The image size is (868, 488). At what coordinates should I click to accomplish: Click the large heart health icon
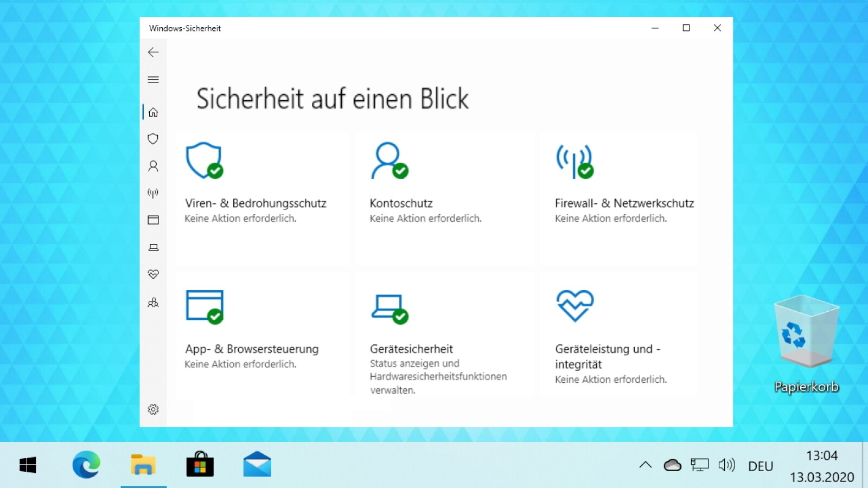(575, 305)
